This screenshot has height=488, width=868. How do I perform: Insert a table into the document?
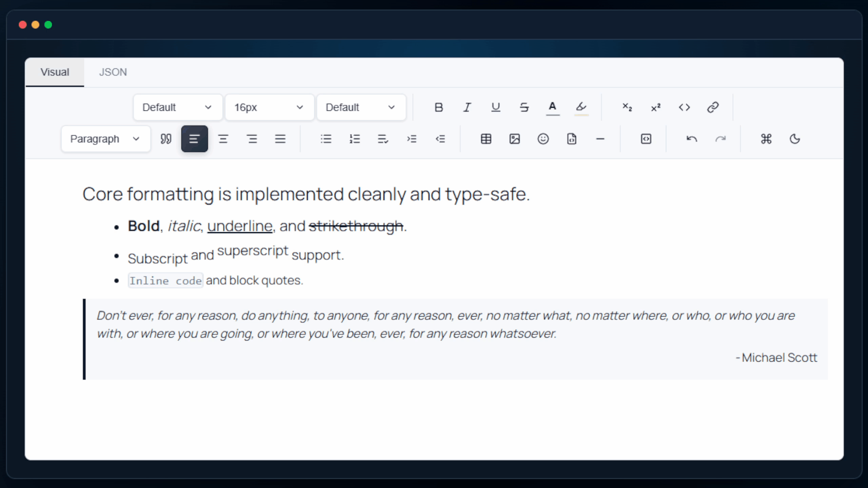(x=486, y=139)
